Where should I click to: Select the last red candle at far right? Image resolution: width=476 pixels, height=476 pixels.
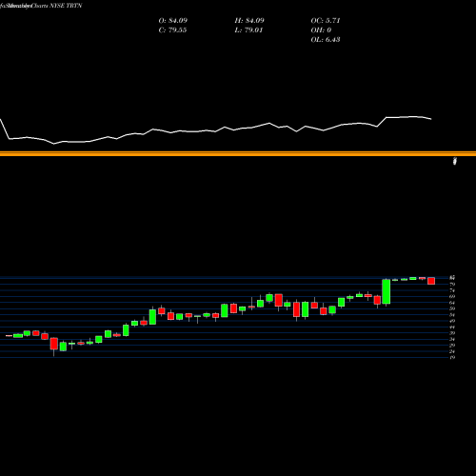click(431, 281)
